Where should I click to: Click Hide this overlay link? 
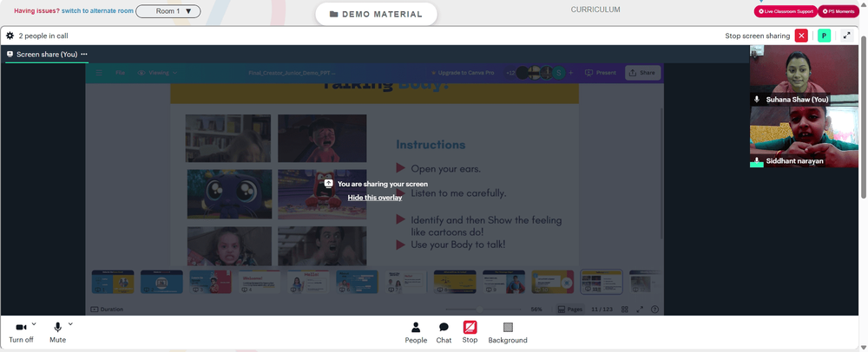[375, 198]
